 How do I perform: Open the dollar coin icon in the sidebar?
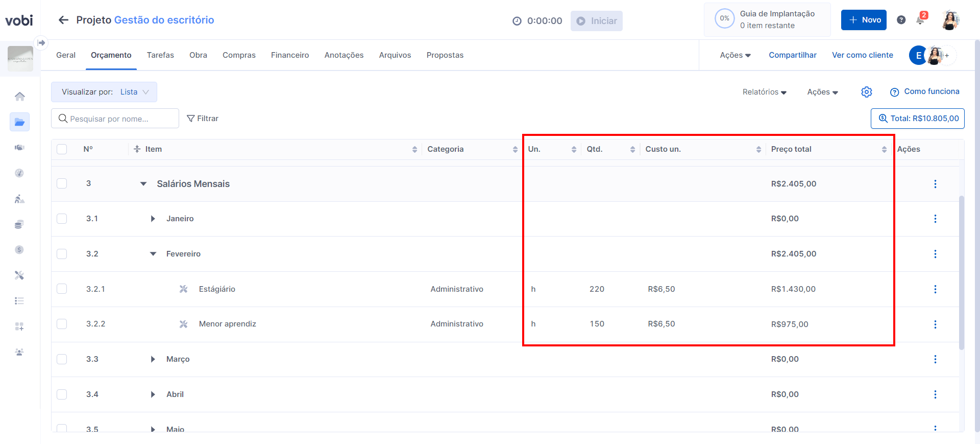tap(19, 250)
